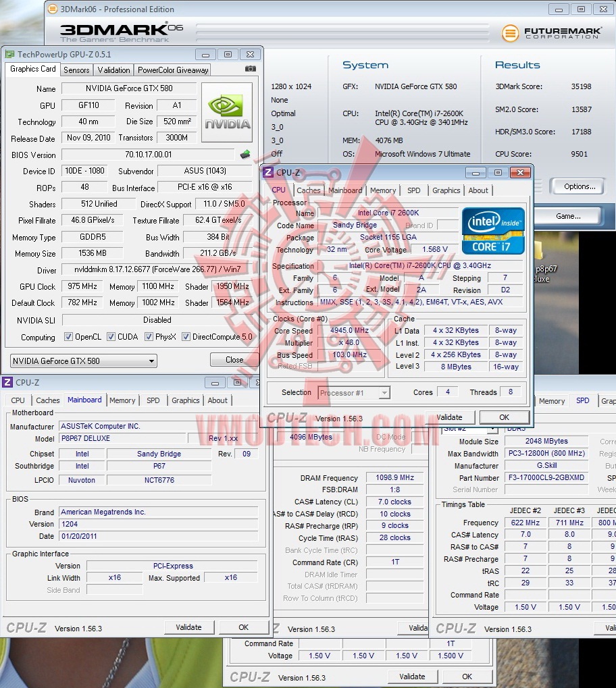
Task: Open the memory slot dropdown in SPD window
Action: coord(469,429)
